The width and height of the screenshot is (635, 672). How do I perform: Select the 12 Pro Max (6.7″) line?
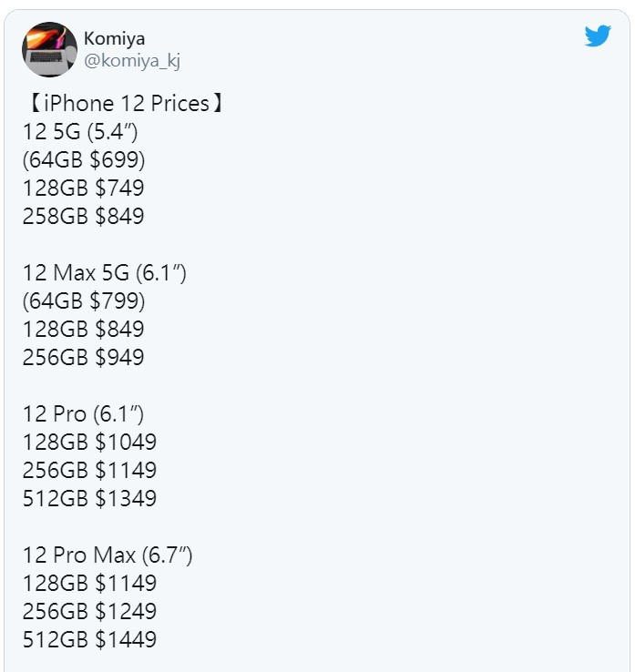click(x=108, y=555)
